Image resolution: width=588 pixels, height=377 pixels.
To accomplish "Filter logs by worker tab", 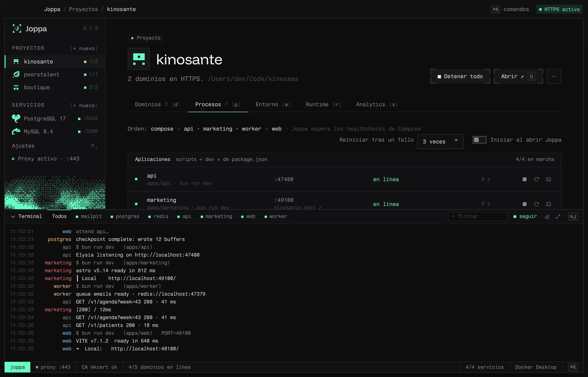I will pyautogui.click(x=276, y=216).
